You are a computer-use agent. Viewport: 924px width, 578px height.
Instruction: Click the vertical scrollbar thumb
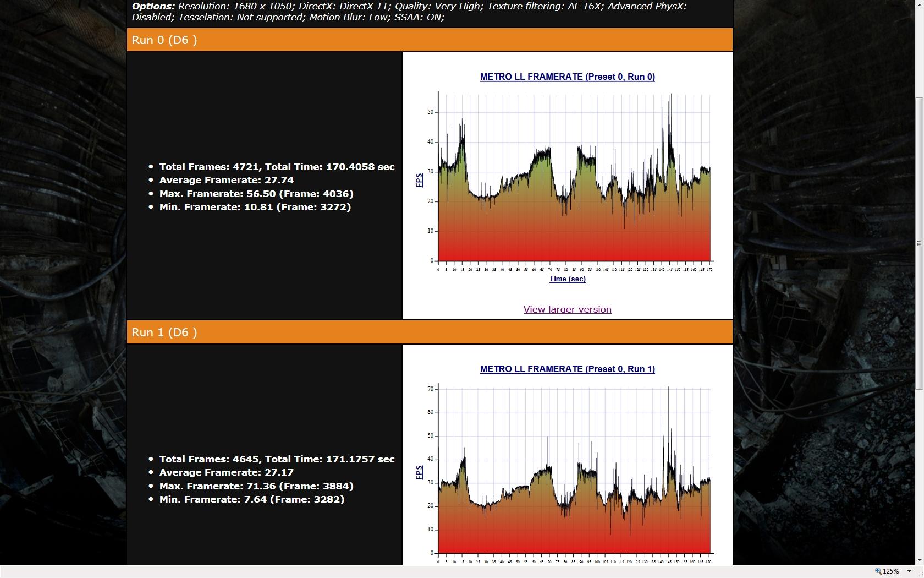pyautogui.click(x=919, y=242)
